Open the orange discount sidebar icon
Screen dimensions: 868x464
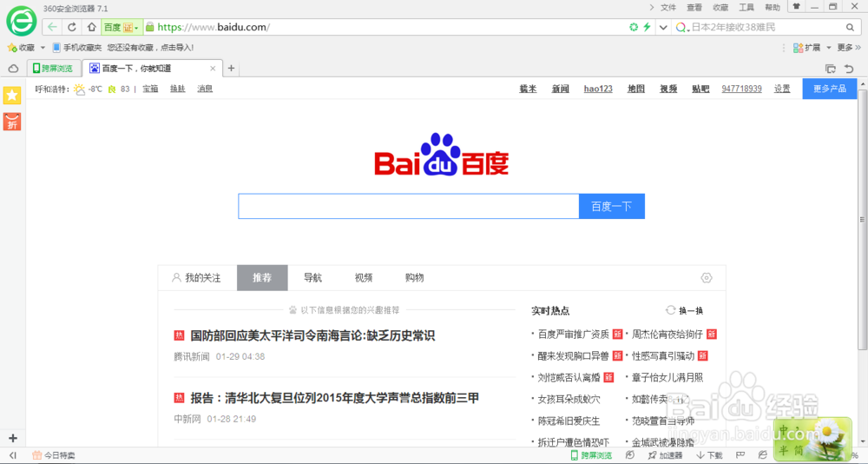point(12,122)
